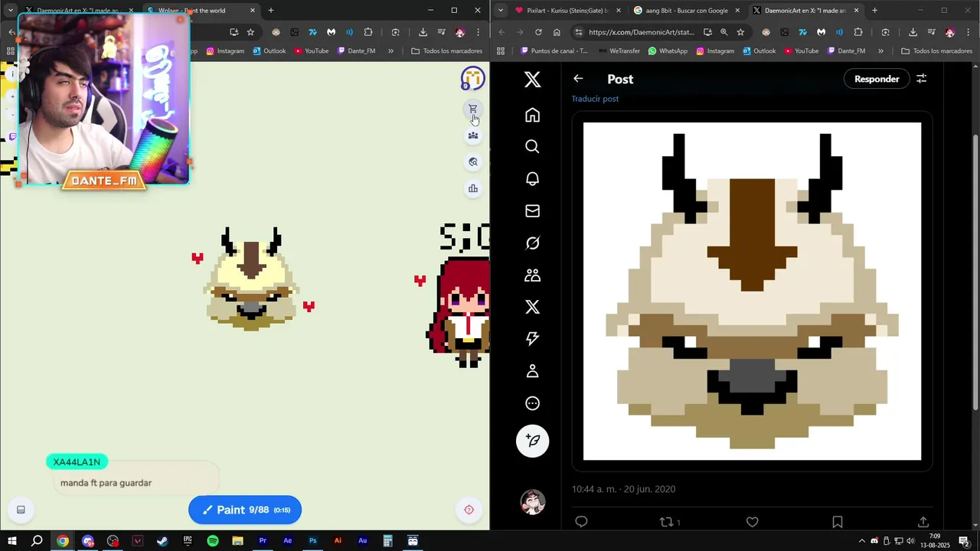Bookmark the post on X
This screenshot has width=980, height=551.
click(x=838, y=522)
